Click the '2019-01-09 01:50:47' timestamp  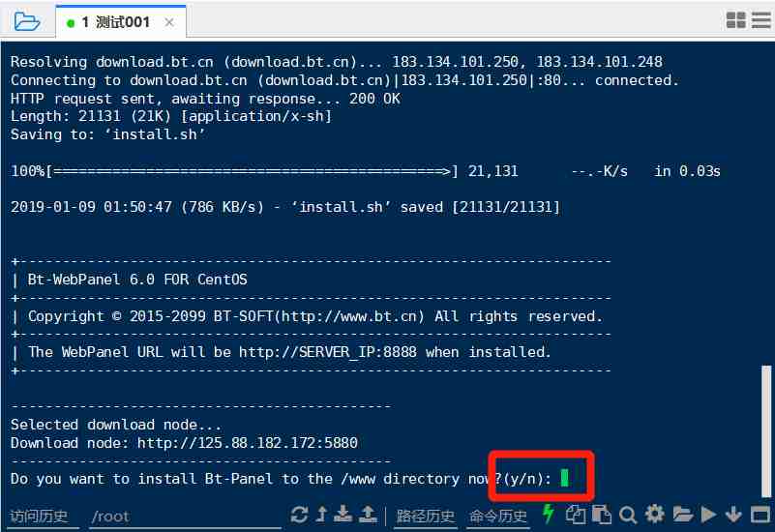92,207
